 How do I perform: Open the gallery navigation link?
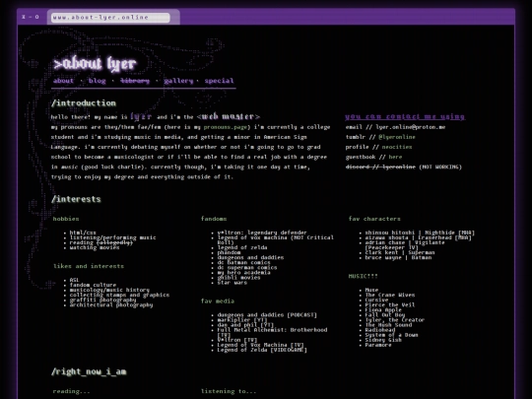click(178, 81)
